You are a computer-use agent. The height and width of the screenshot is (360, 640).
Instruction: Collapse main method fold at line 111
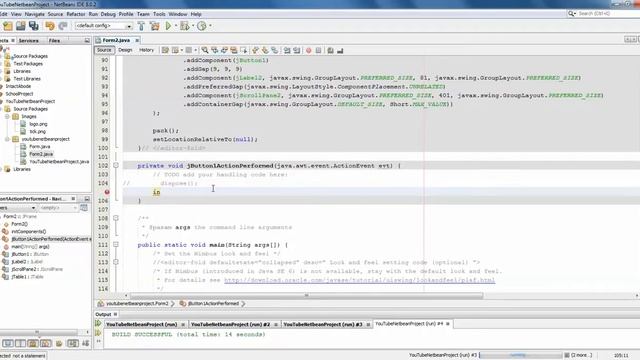coord(116,244)
